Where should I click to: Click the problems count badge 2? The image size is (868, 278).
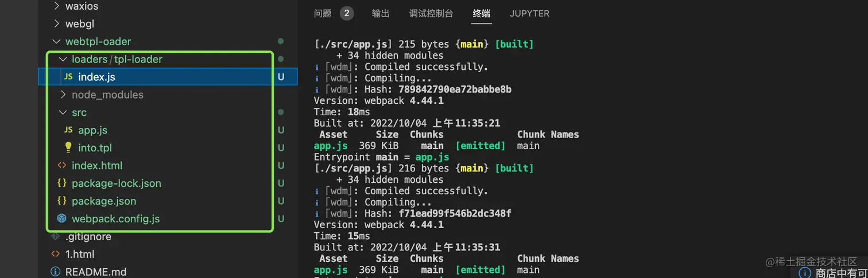(346, 13)
